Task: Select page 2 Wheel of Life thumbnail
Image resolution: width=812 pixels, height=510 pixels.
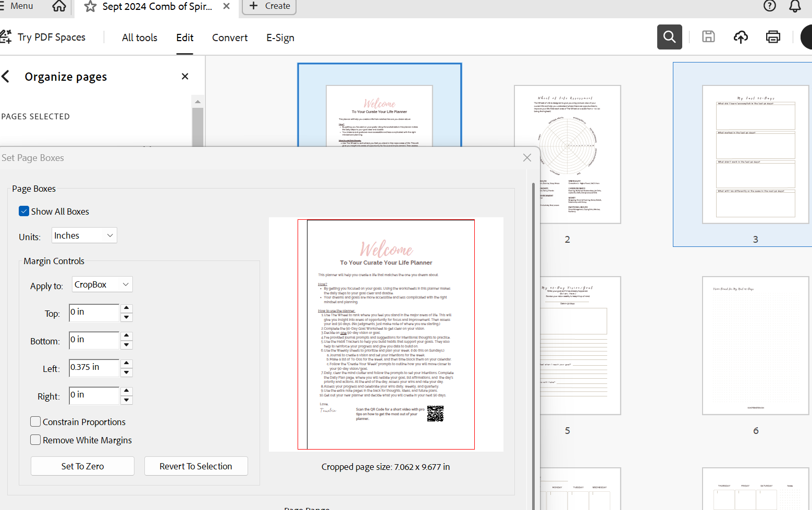Action: coord(568,154)
